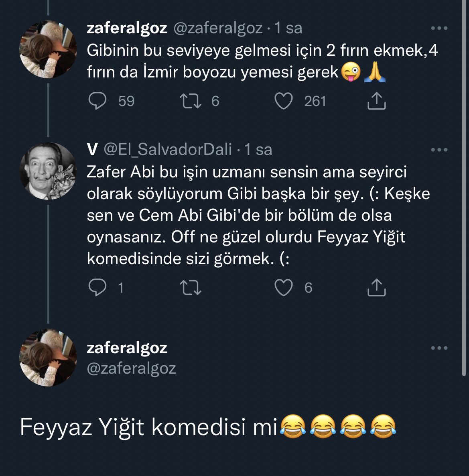The width and height of the screenshot is (469, 476).
Task: Click the 'Feyyaz Yiğit komedisi mi' tweet text
Action: tap(148, 427)
